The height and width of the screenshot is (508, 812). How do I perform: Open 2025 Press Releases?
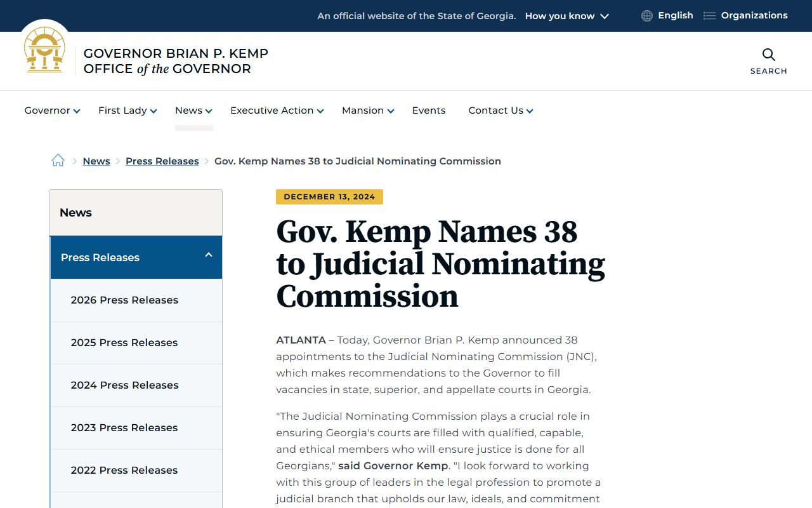[x=136, y=343]
